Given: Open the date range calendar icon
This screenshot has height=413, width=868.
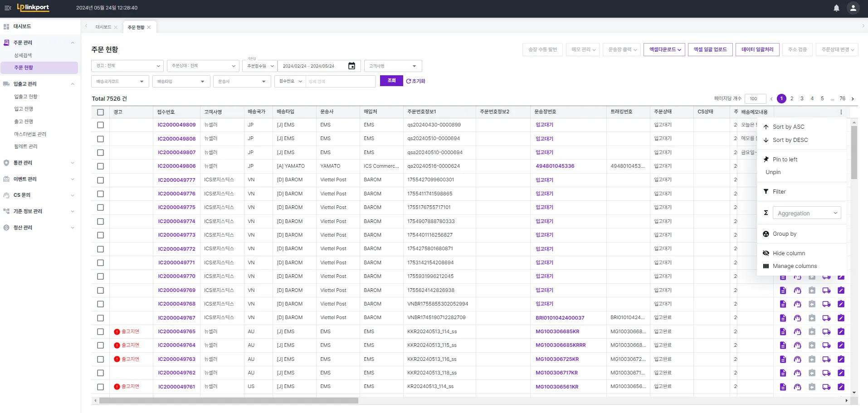Looking at the screenshot, I should coord(351,66).
